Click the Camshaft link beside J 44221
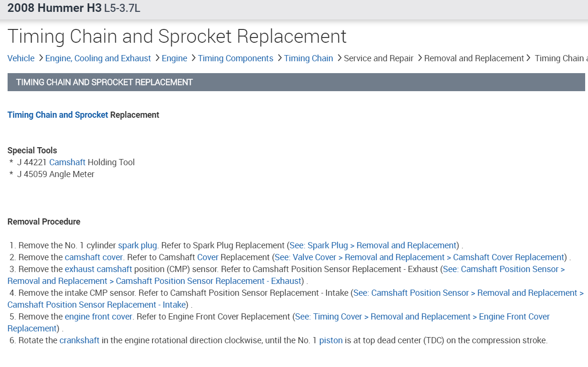This screenshot has height=367, width=588. click(x=67, y=162)
